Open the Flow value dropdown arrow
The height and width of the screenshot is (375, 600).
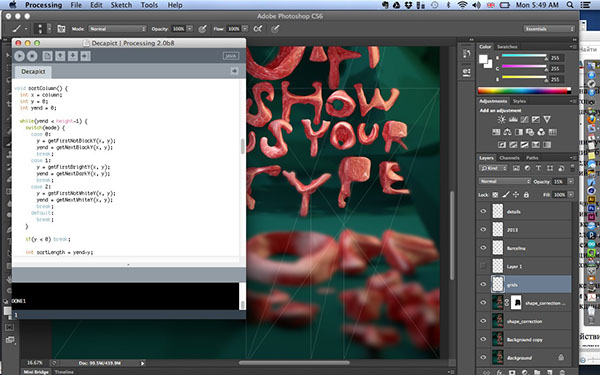[x=245, y=29]
